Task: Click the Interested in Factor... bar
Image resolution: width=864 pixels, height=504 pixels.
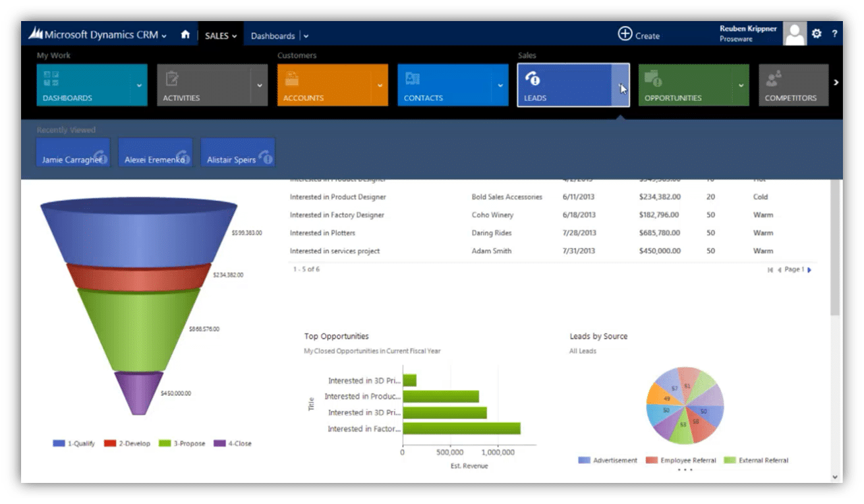Action: (x=461, y=428)
